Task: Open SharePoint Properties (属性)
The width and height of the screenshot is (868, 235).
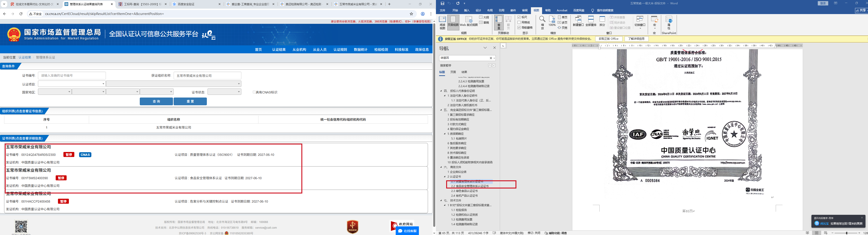Action: pyautogui.click(x=669, y=22)
